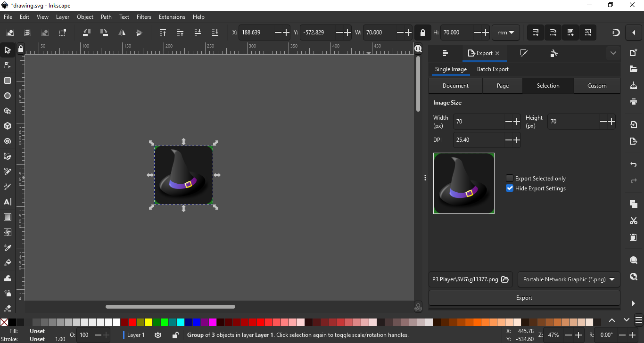Open the Object menu
This screenshot has height=343, width=644.
tap(85, 17)
